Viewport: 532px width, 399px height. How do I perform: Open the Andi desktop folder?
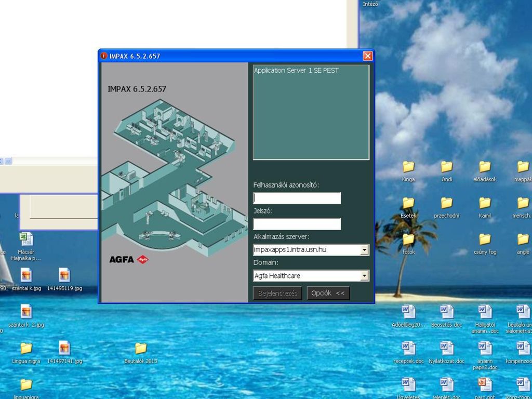tap(447, 167)
